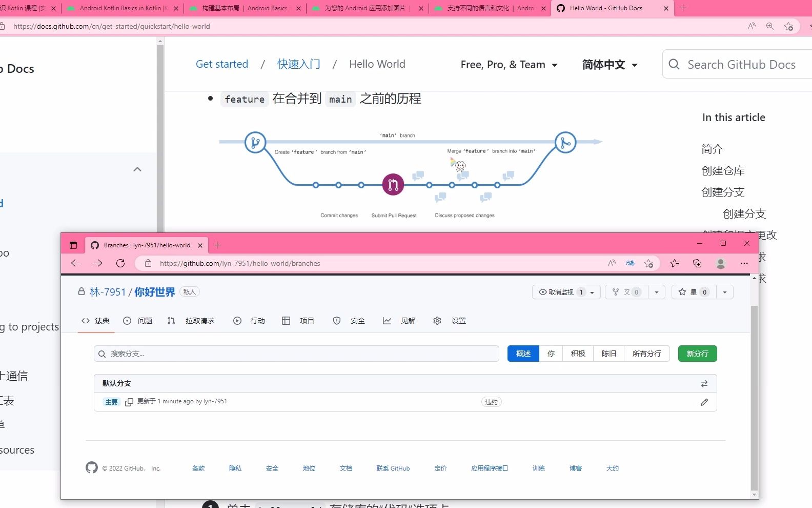Star the repository with 星 button
This screenshot has width=812, height=508.
click(694, 292)
